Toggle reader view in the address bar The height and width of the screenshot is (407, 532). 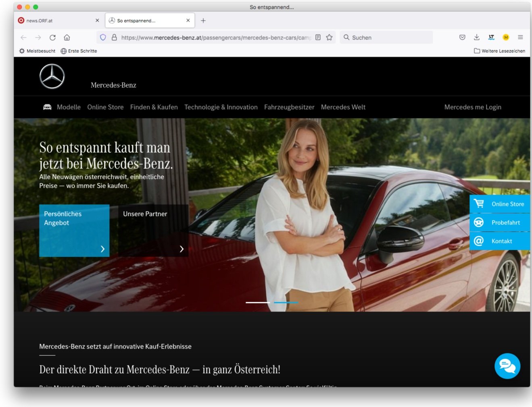[x=318, y=37]
